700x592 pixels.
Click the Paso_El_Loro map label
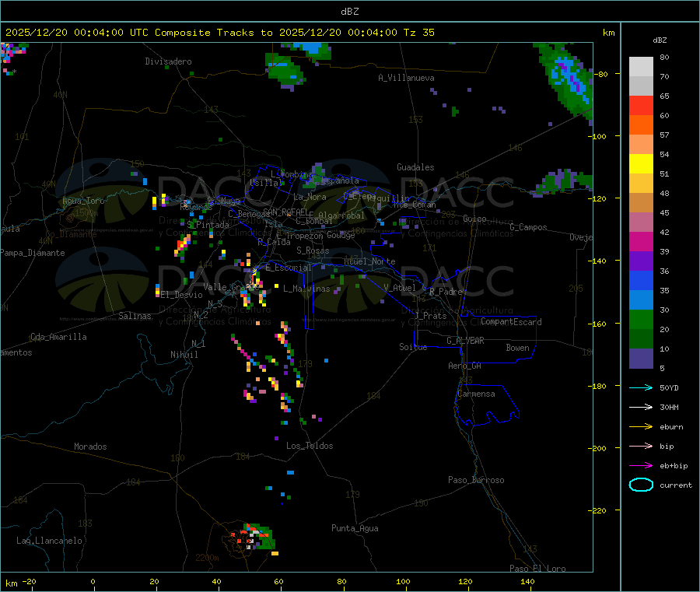(537, 569)
